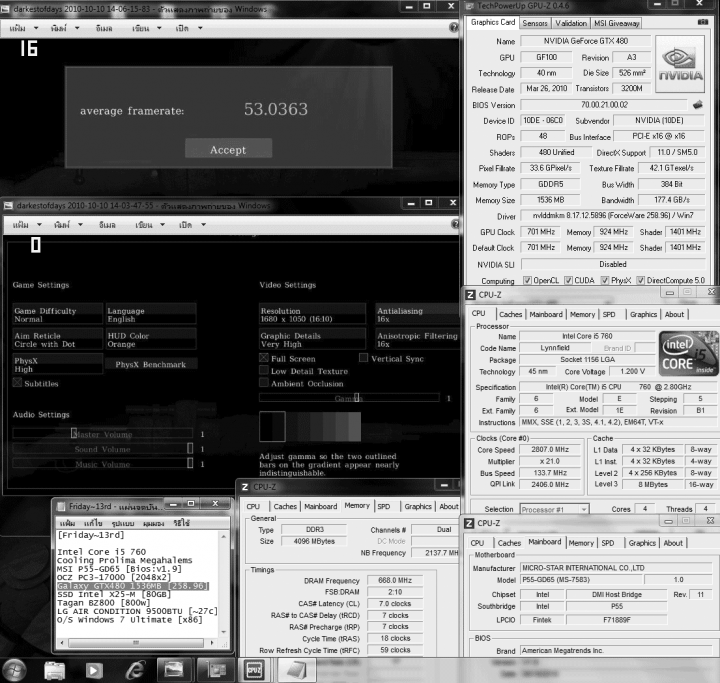Toggle Subtitles checkbox in Game Settings
720x683 pixels.
[17, 382]
